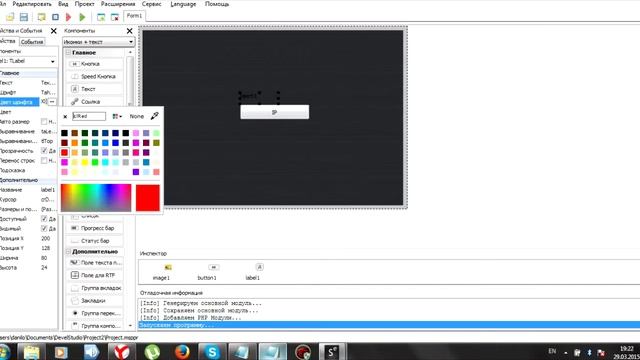Select the Позиция X property value 200
Viewport: 640px width, 360px height.
coord(46,238)
